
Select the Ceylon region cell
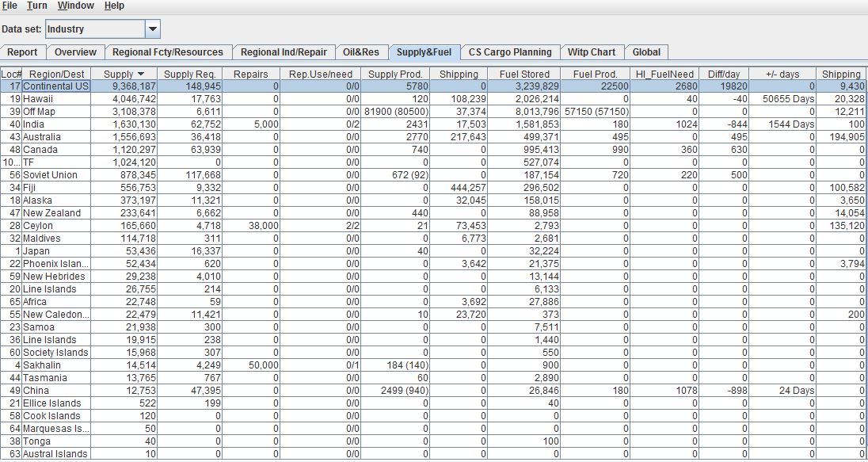(56, 226)
